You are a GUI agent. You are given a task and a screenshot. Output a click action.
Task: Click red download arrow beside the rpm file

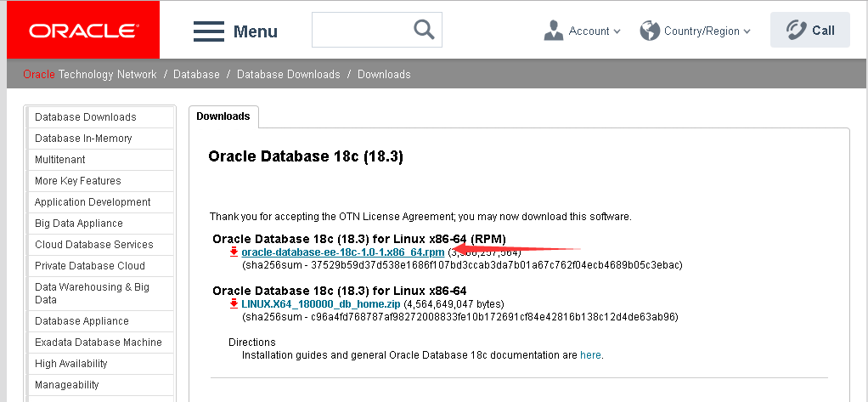234,252
